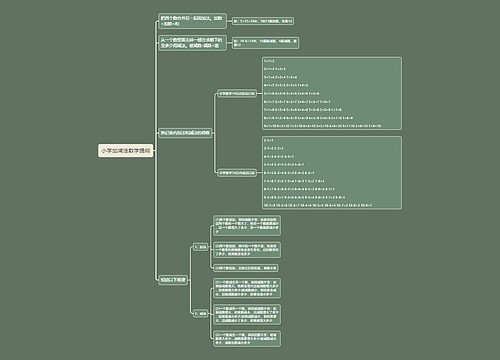Click the subtraction table box starting with 2-1=1
Screen dimensions: 500x360
pos(332,173)
